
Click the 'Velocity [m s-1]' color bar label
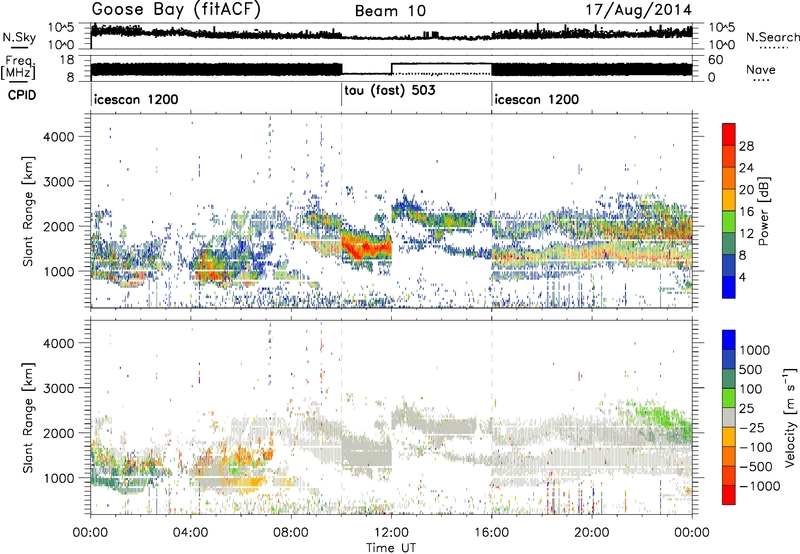790,417
